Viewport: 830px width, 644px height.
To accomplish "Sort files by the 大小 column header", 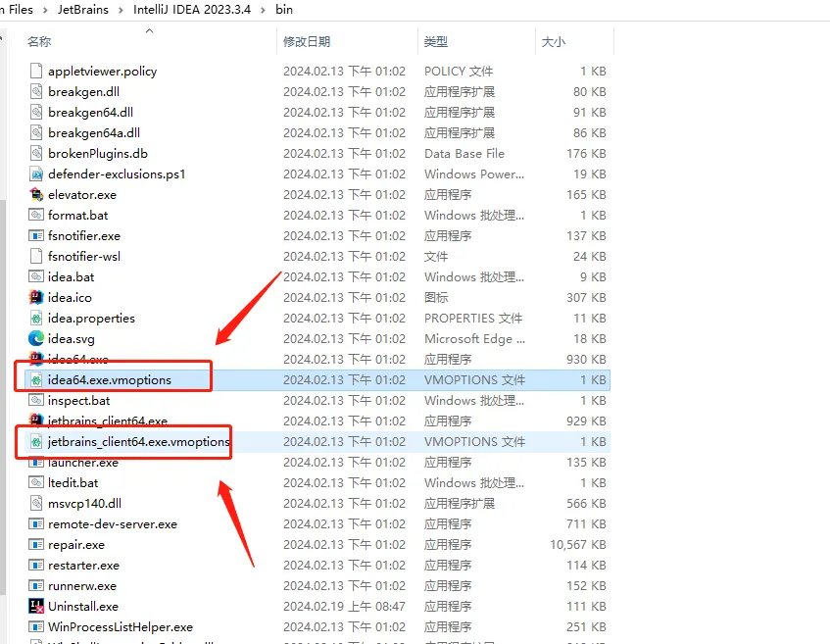I will [554, 42].
